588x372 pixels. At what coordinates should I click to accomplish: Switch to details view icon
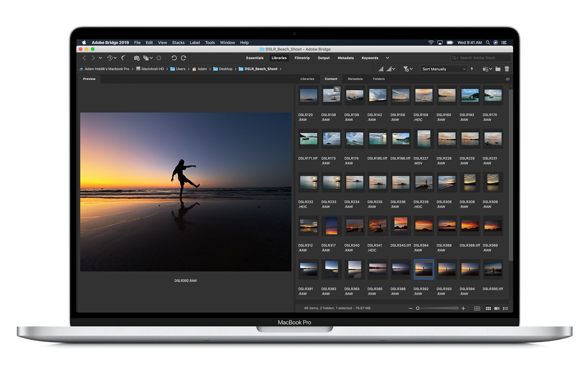497,308
